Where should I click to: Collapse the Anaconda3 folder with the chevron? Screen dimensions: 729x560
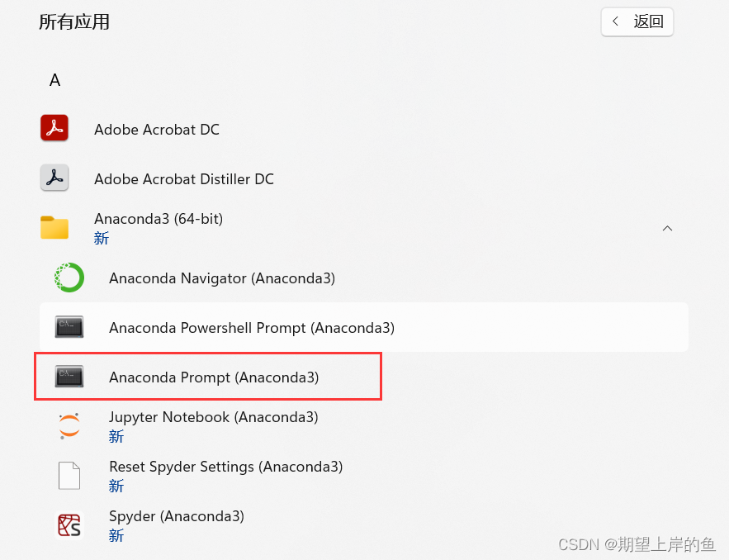pyautogui.click(x=667, y=228)
